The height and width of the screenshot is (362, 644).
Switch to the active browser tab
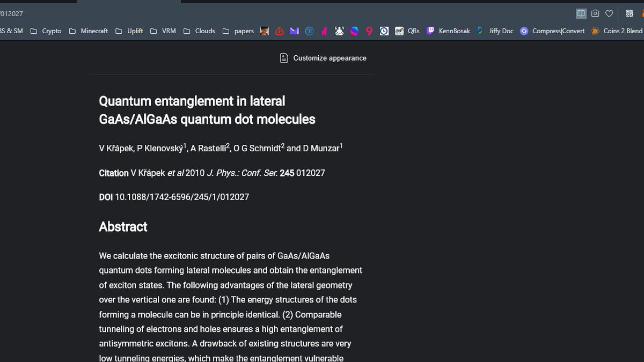[x=129, y=2]
